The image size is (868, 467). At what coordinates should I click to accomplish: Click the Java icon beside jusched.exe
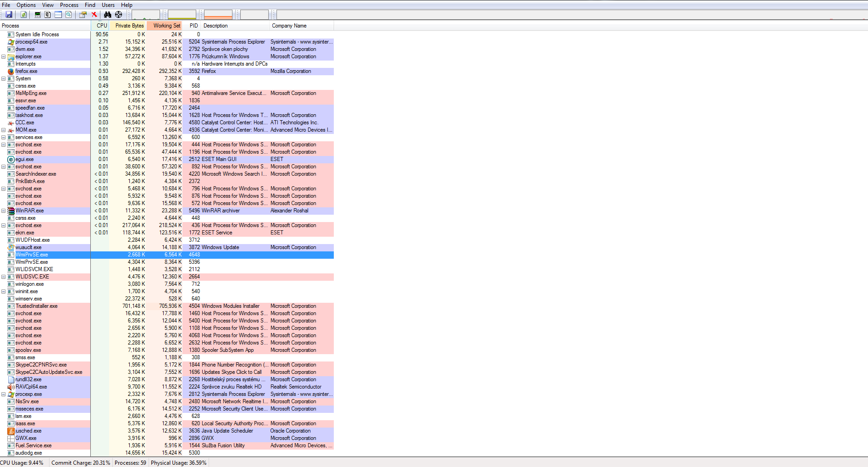coord(11,431)
